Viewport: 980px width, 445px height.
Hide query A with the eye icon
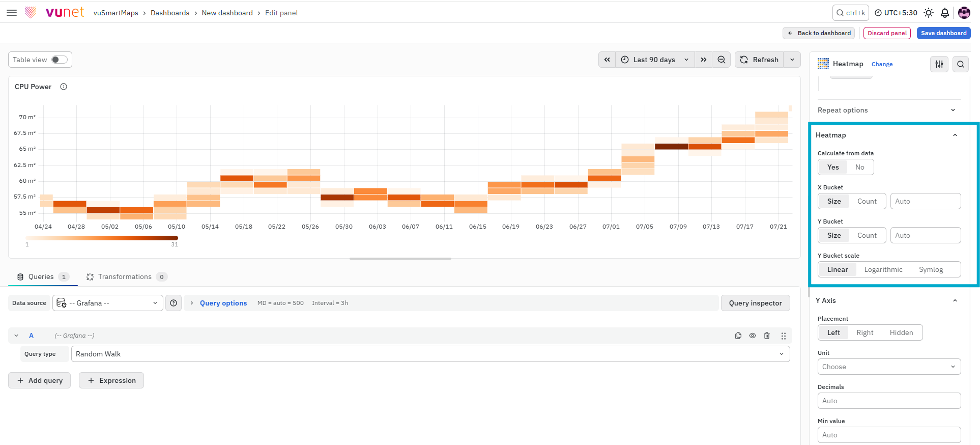click(x=753, y=336)
